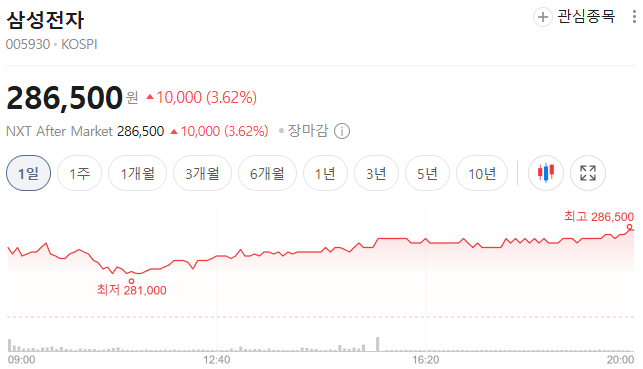Switch chart range to 1개월
The image size is (643, 369).
click(x=137, y=173)
